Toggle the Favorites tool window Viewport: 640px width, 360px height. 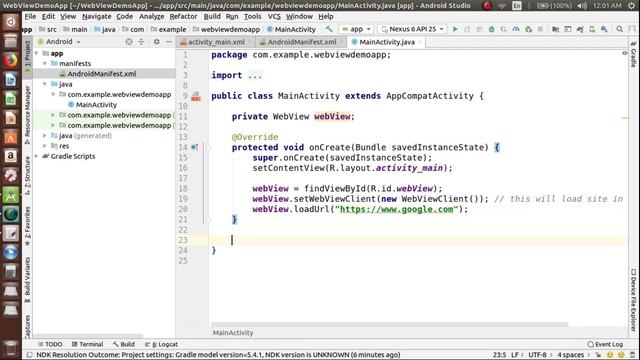click(x=27, y=226)
